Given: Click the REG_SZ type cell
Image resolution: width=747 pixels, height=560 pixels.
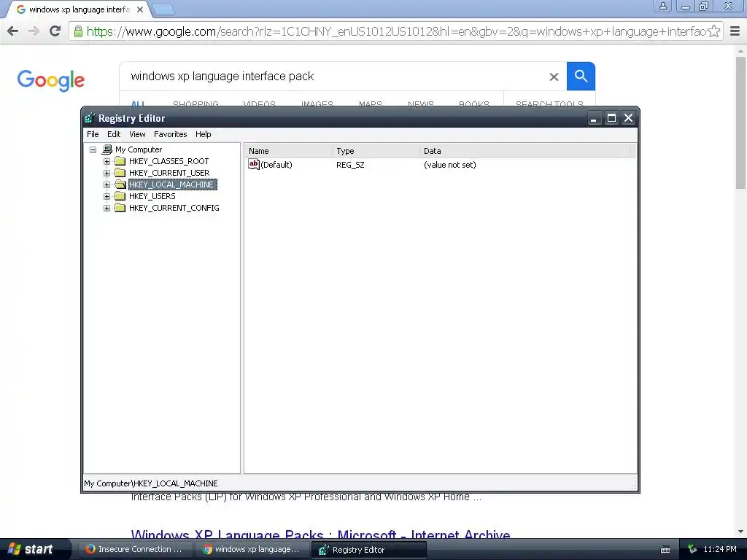Looking at the screenshot, I should (x=350, y=165).
